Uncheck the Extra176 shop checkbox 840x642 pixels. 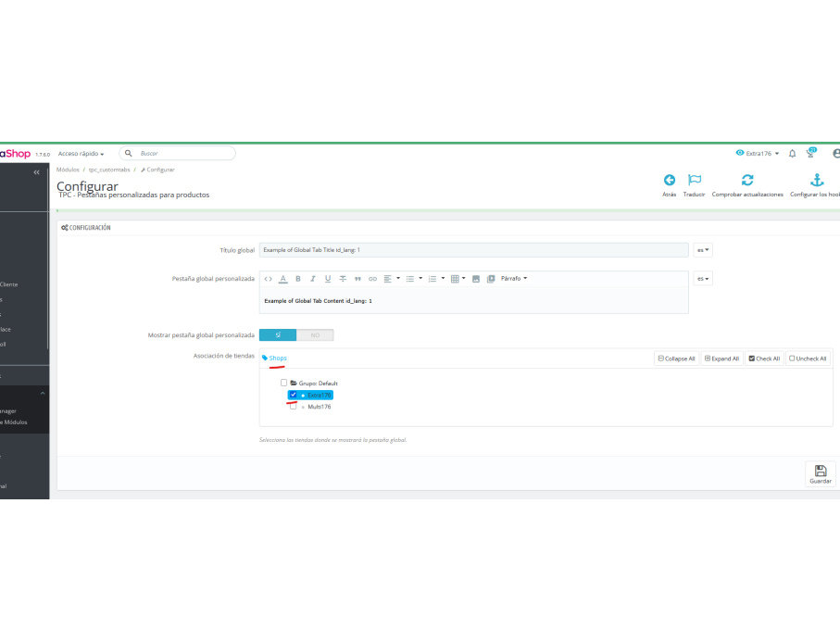coord(293,395)
